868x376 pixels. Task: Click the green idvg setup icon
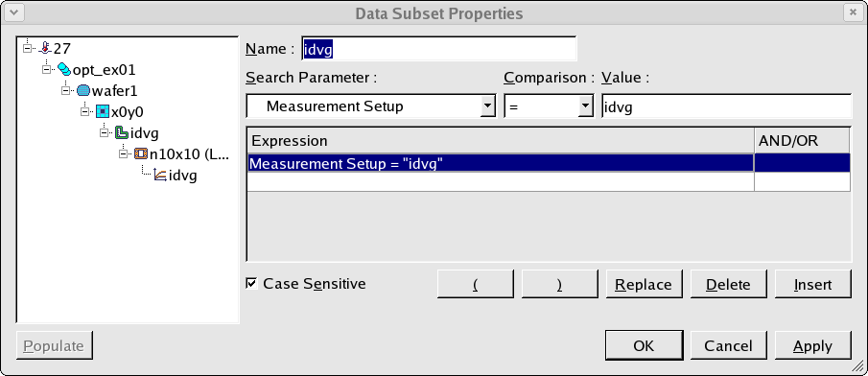click(122, 133)
